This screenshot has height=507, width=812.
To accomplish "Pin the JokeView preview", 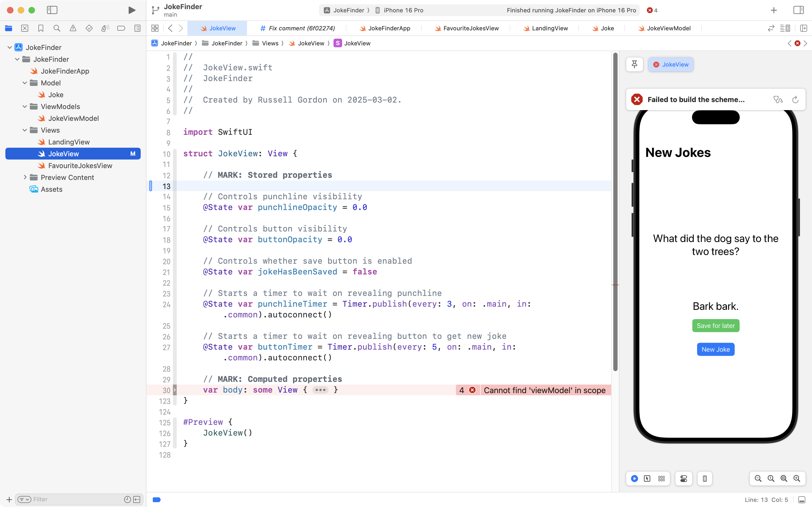I will click(x=634, y=64).
